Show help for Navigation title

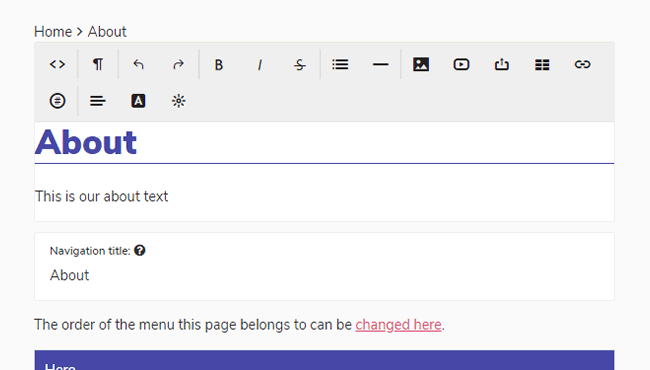pyautogui.click(x=140, y=250)
